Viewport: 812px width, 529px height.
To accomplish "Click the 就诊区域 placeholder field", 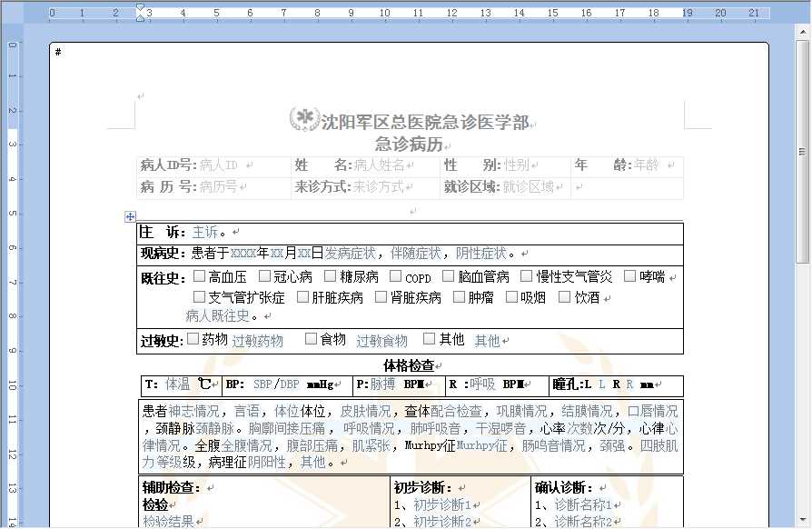I will point(529,186).
